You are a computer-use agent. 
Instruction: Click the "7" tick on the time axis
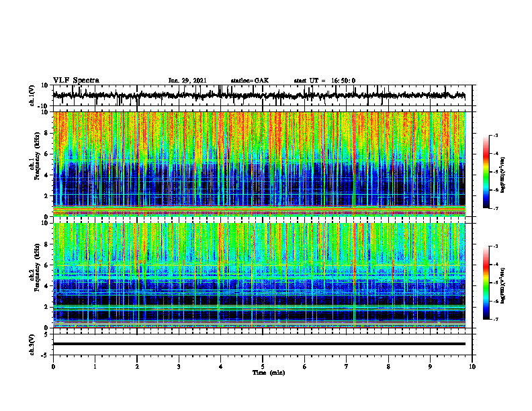(347, 367)
